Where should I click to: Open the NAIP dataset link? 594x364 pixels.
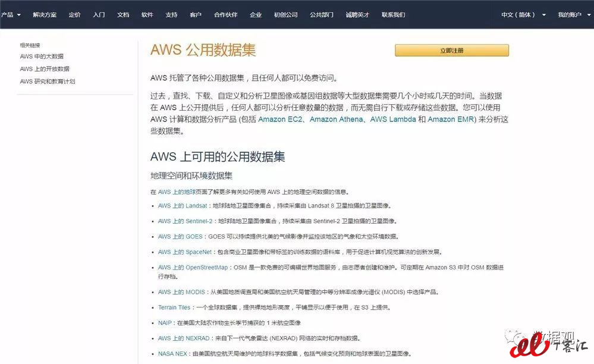(x=165, y=323)
